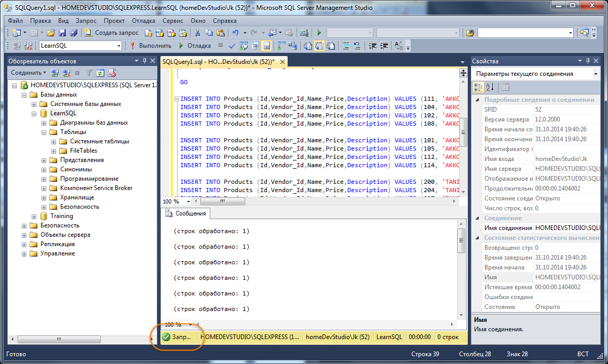The height and width of the screenshot is (364, 608).
Task: Collapse the Таблицы folder node
Action: [x=44, y=132]
